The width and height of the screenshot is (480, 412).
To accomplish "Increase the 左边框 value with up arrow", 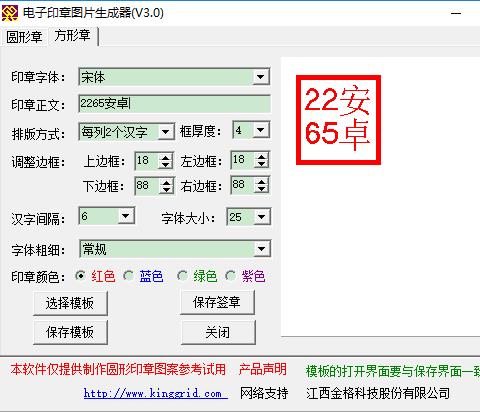I will click(x=262, y=156).
